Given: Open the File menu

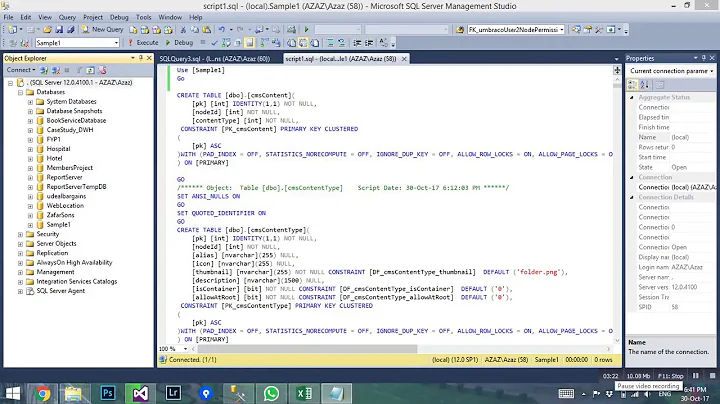Looking at the screenshot, I should pyautogui.click(x=8, y=17).
